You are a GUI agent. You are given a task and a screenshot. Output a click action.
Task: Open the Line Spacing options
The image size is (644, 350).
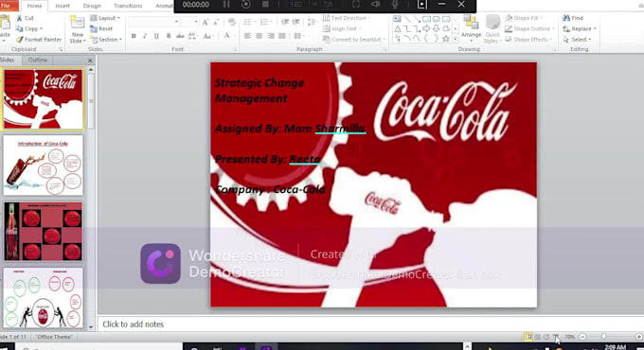click(313, 22)
